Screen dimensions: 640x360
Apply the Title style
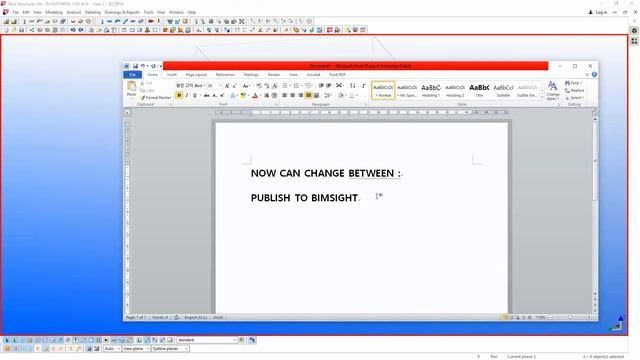tap(479, 90)
